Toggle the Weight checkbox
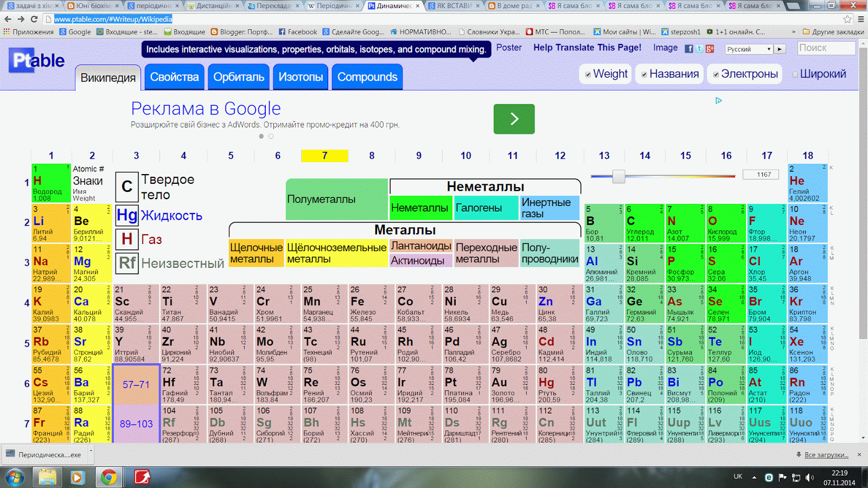Image resolution: width=868 pixels, height=488 pixels. tap(588, 75)
